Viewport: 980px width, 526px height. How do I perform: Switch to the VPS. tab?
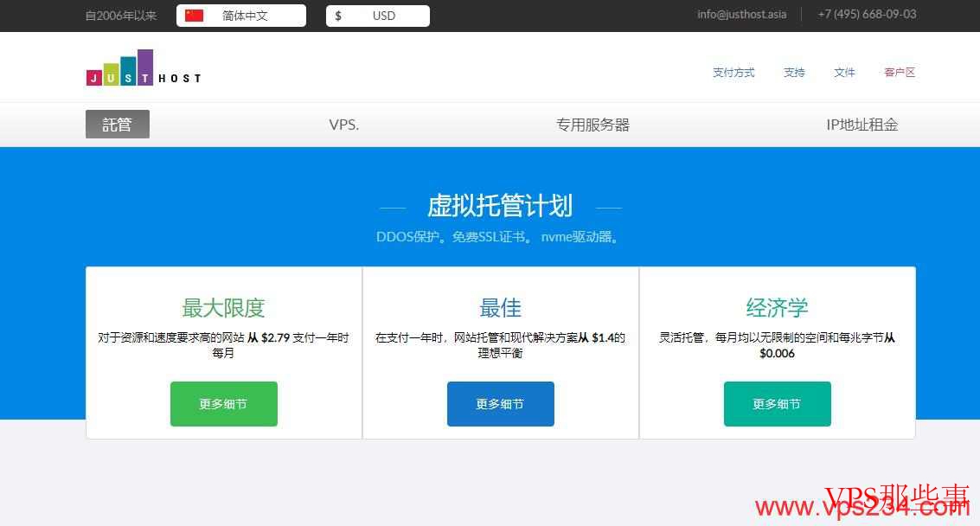(343, 125)
